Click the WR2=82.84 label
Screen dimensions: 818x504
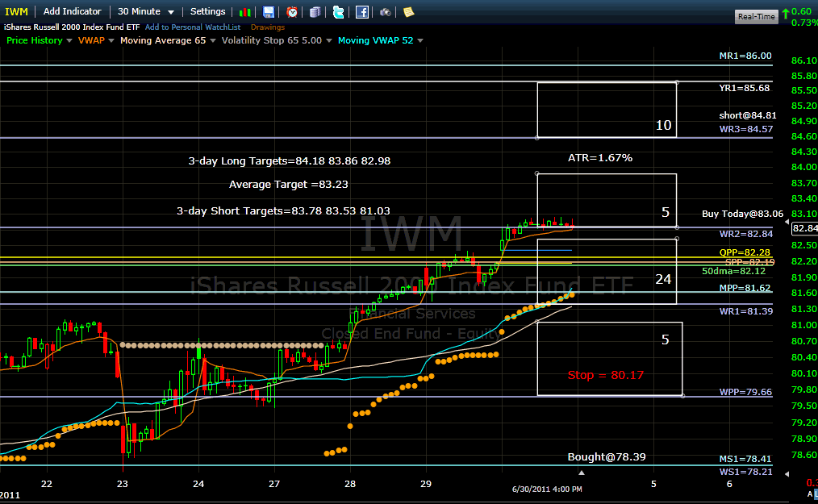746,234
